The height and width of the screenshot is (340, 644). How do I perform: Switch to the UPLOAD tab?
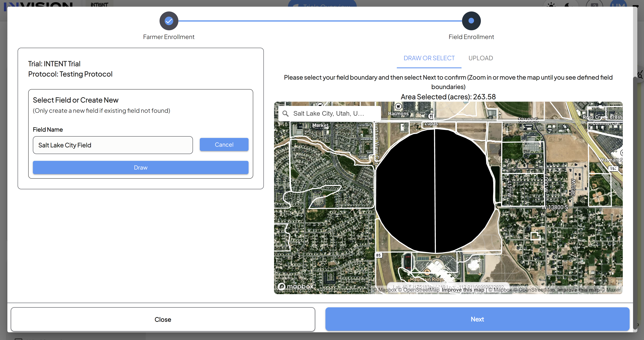click(481, 58)
